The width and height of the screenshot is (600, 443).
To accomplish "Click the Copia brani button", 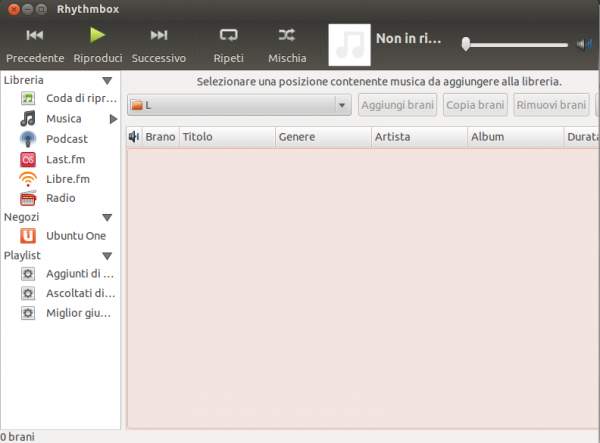I will point(475,105).
